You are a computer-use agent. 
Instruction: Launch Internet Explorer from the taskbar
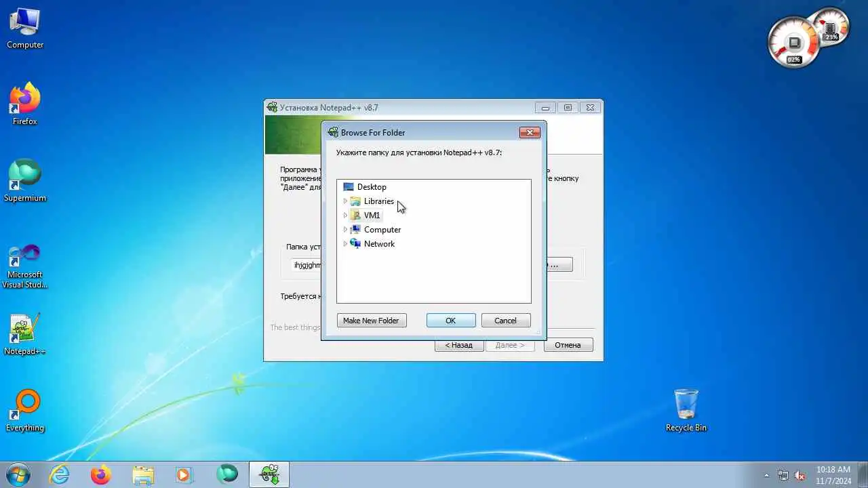pos(60,474)
